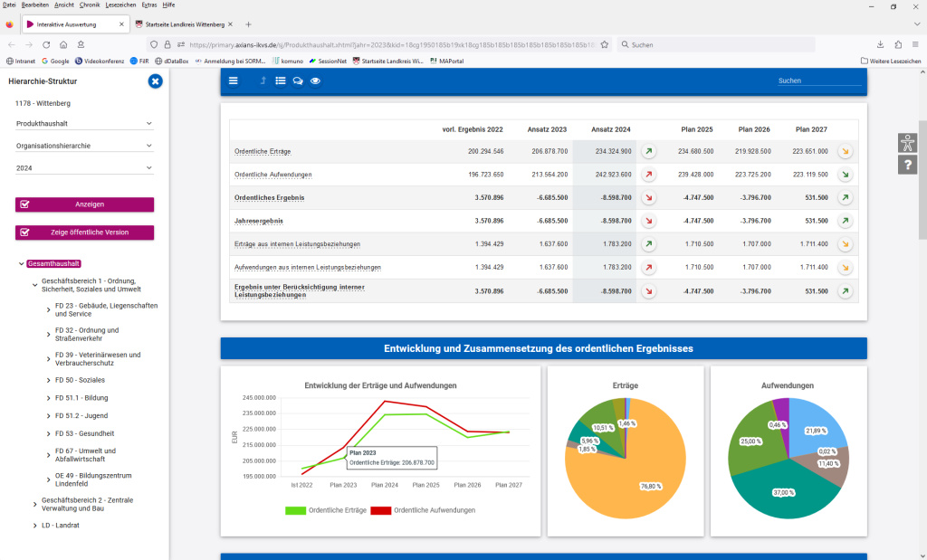927x560 pixels.
Task: Close the Hierarchie-Struktur panel with X icon
Action: (x=156, y=81)
